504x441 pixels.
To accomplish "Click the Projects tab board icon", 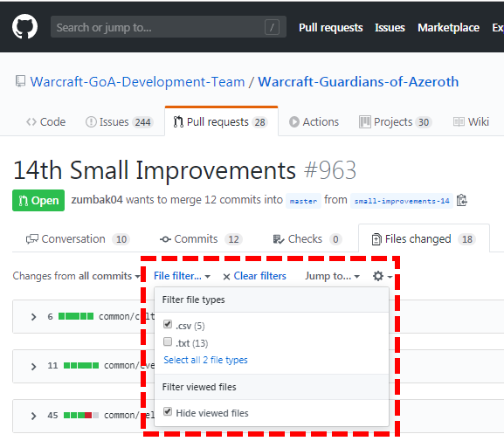I will click(365, 122).
